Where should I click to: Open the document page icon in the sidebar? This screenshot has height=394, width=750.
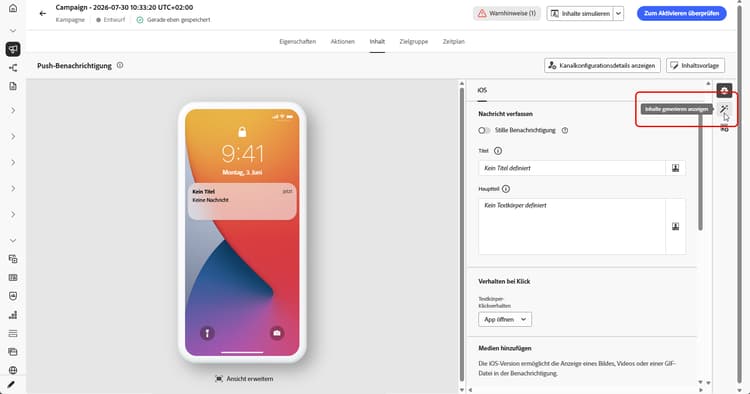click(13, 86)
